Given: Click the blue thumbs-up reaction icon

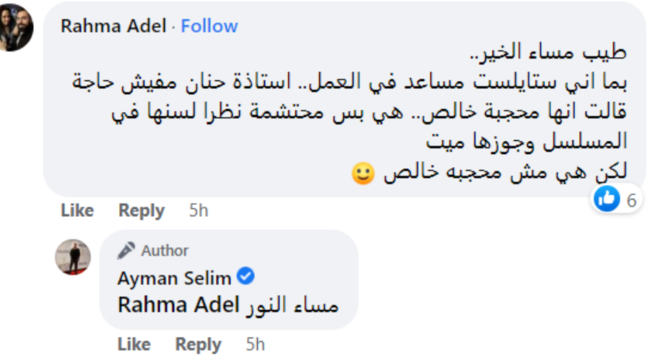Looking at the screenshot, I should [607, 199].
